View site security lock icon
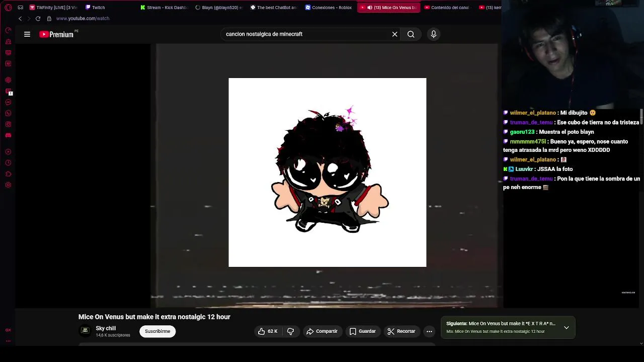 (49, 19)
